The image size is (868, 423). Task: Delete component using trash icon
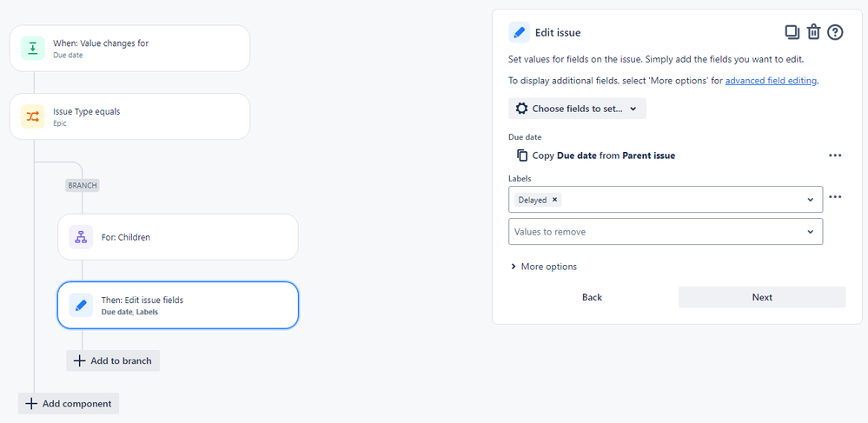813,32
